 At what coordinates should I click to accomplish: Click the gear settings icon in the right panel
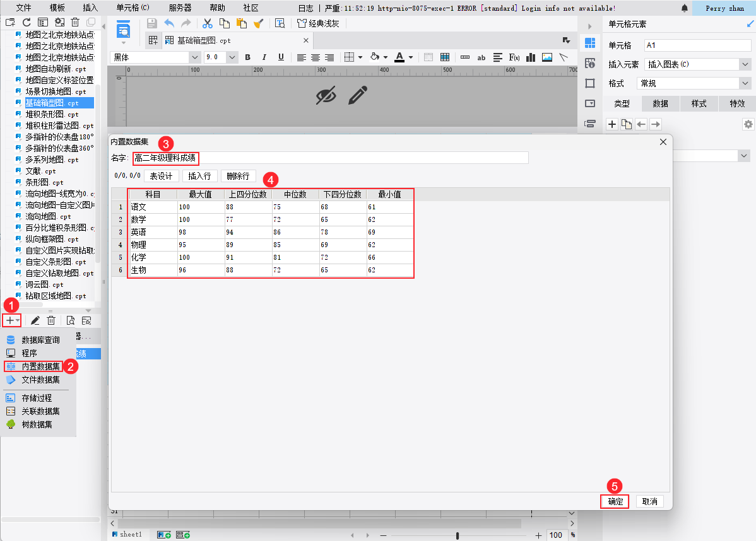[x=748, y=124]
